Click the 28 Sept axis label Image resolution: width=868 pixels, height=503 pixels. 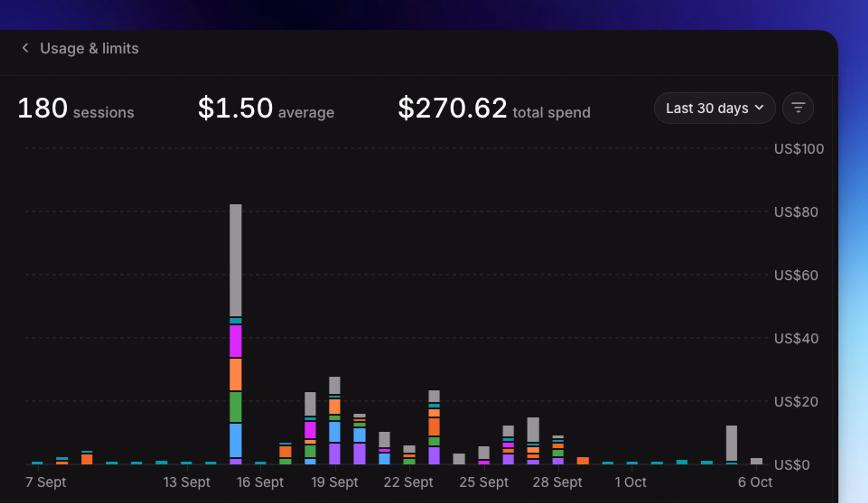(x=557, y=482)
